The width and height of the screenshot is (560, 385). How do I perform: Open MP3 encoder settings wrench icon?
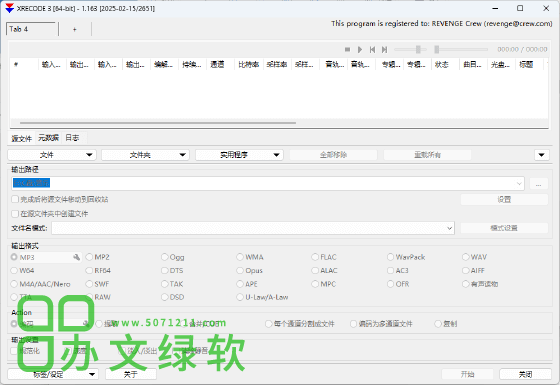coord(76,257)
